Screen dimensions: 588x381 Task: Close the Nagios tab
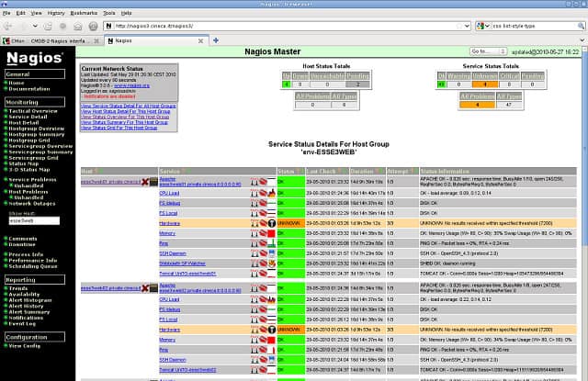click(x=200, y=40)
